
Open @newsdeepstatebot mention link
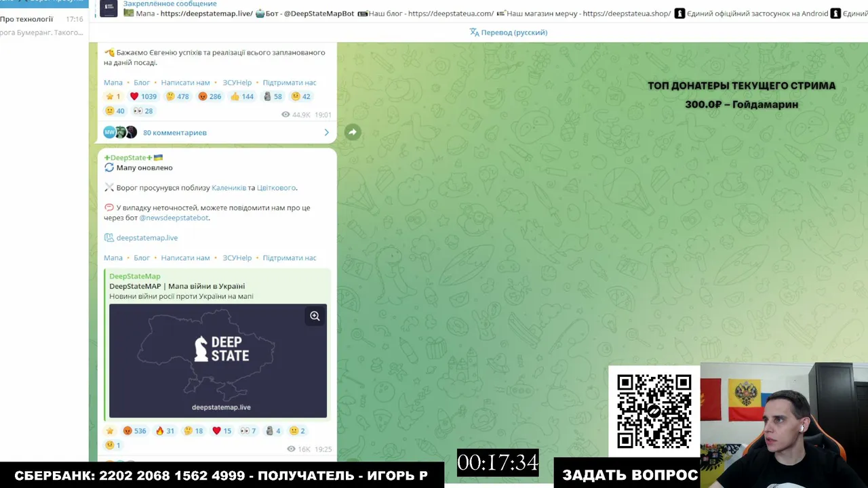(x=174, y=218)
